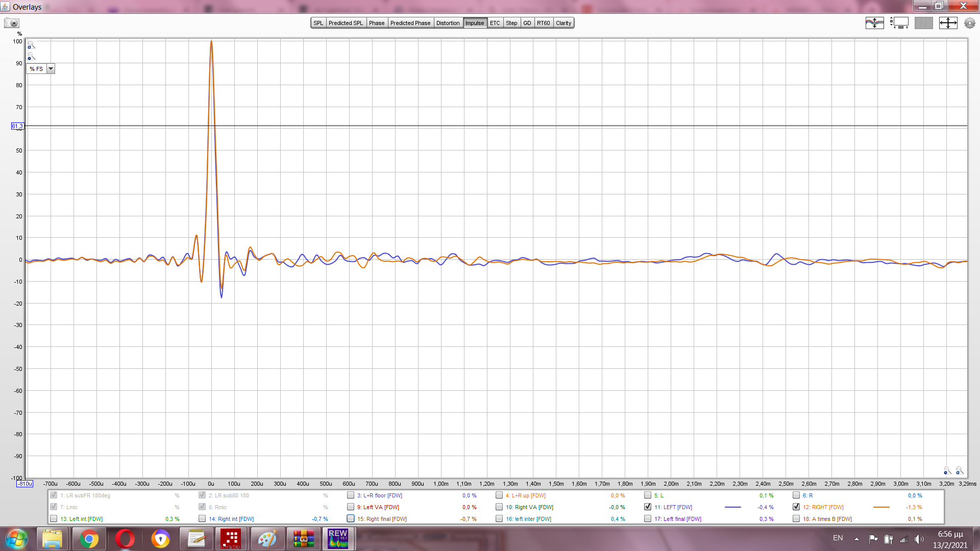980x551 pixels.
Task: Open the volume speaker tray icon
Action: pyautogui.click(x=919, y=539)
